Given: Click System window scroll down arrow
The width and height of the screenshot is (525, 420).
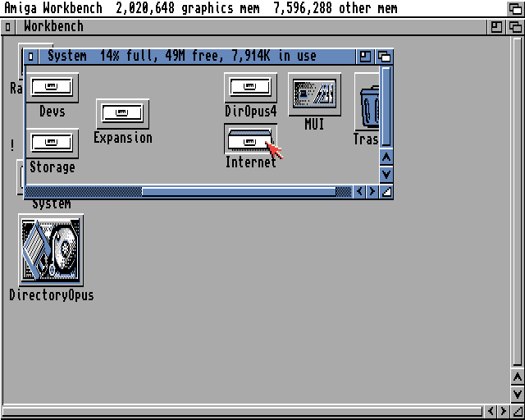Looking at the screenshot, I should 386,175.
